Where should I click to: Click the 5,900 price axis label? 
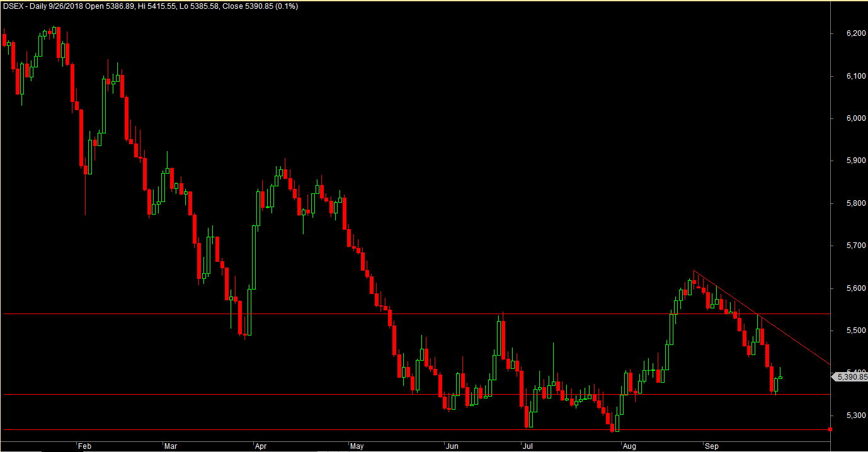pos(856,161)
